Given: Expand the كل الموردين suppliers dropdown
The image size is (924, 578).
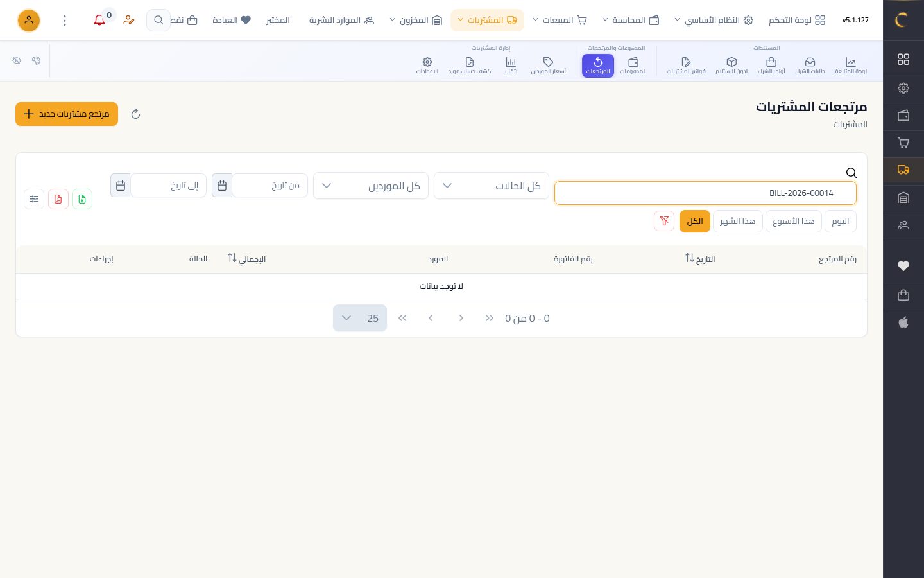Looking at the screenshot, I should (x=371, y=186).
